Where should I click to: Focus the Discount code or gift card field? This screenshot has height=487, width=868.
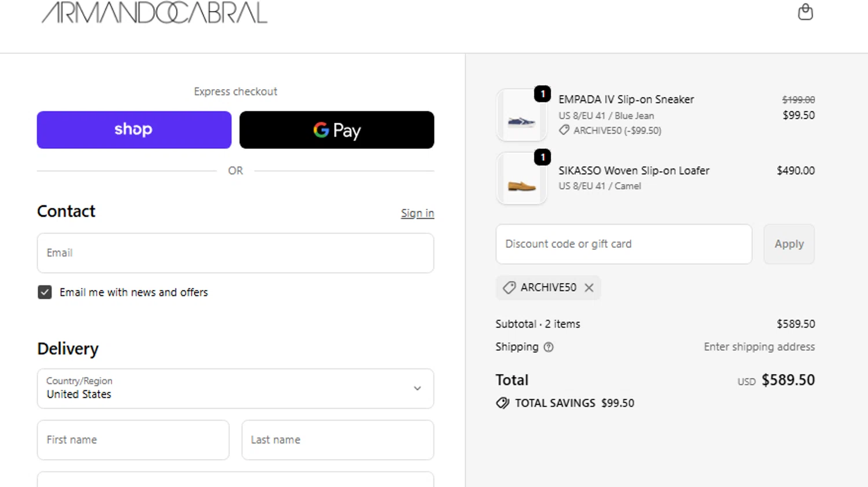(x=624, y=244)
